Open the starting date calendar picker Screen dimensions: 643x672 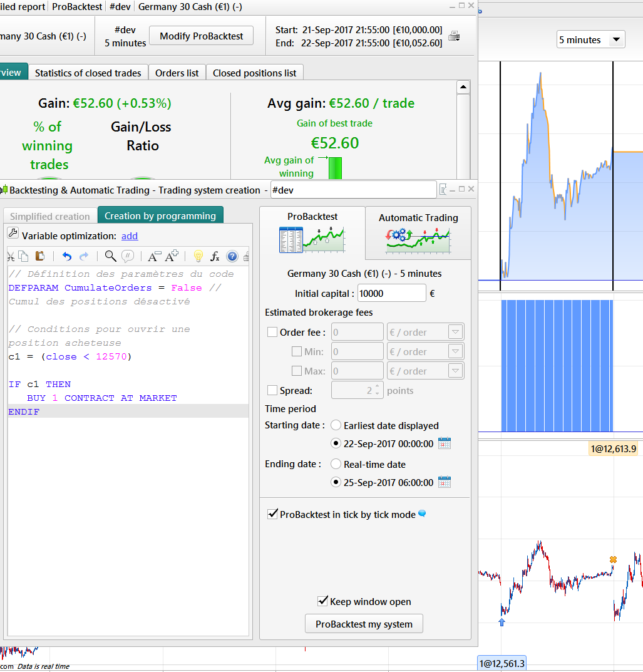pyautogui.click(x=445, y=443)
